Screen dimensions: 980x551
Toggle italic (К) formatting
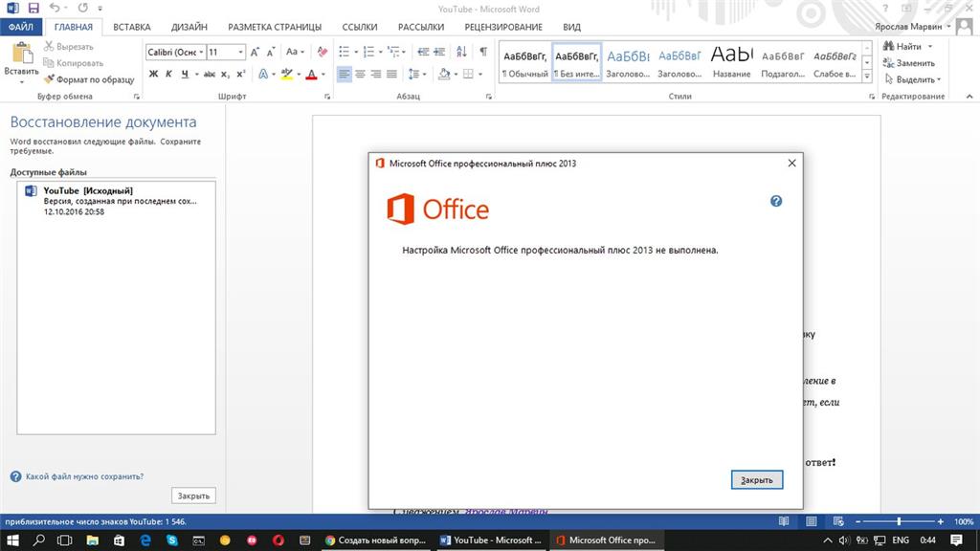[x=168, y=74]
